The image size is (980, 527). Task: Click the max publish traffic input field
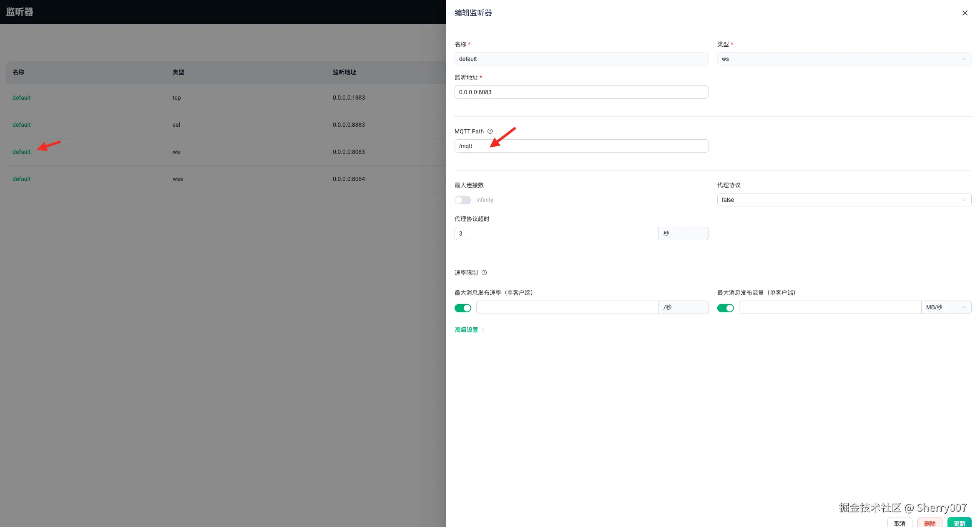pyautogui.click(x=829, y=307)
